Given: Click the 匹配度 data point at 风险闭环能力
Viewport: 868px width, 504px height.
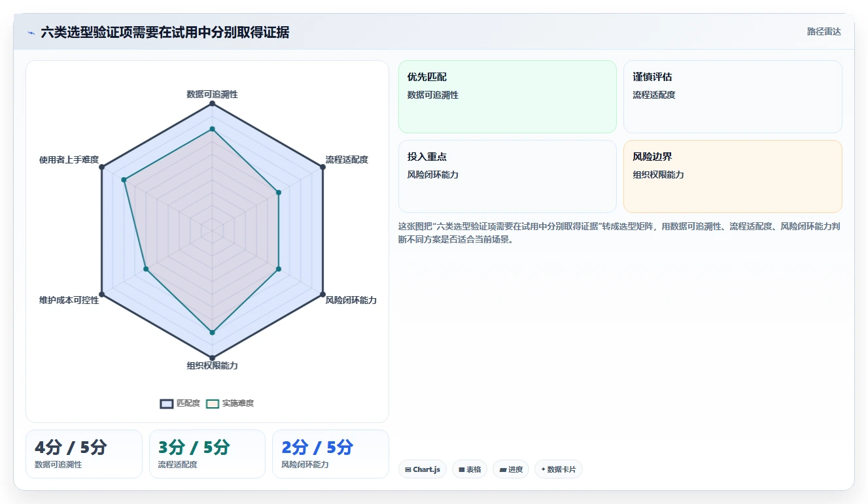Looking at the screenshot, I should 322,294.
